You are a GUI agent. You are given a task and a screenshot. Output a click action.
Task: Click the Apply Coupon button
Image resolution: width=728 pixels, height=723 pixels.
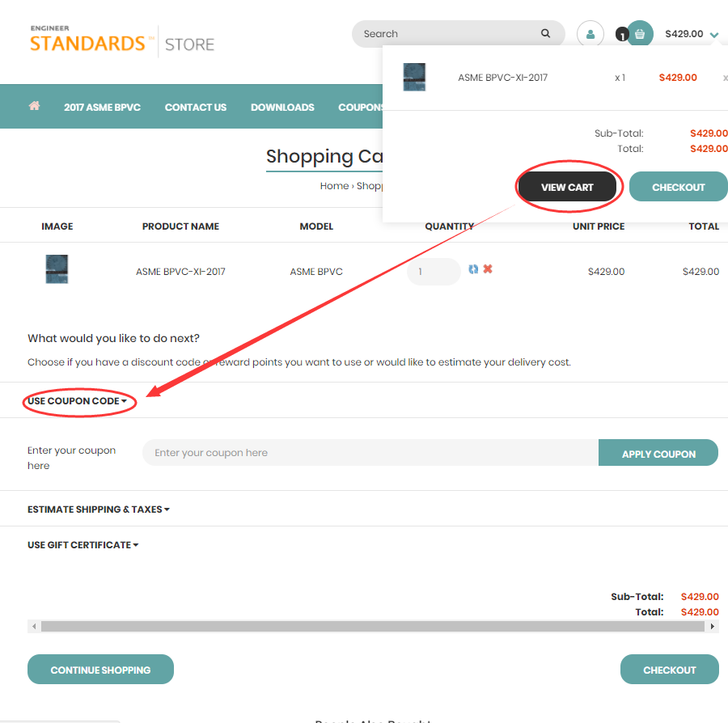click(x=658, y=453)
